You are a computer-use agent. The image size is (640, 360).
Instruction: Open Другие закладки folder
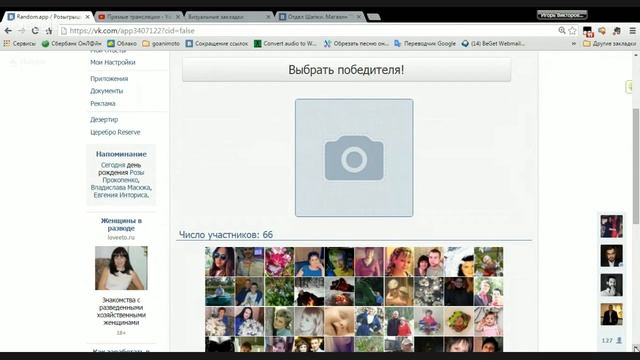(609, 43)
